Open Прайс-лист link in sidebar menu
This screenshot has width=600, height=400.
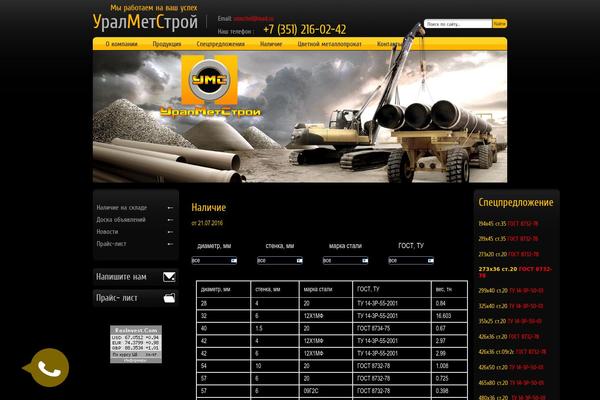[111, 244]
